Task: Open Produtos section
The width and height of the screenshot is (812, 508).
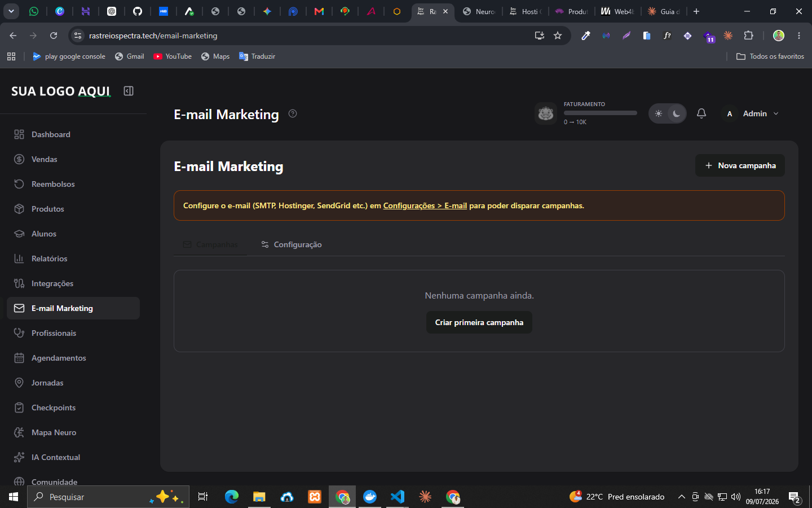Action: click(73, 209)
